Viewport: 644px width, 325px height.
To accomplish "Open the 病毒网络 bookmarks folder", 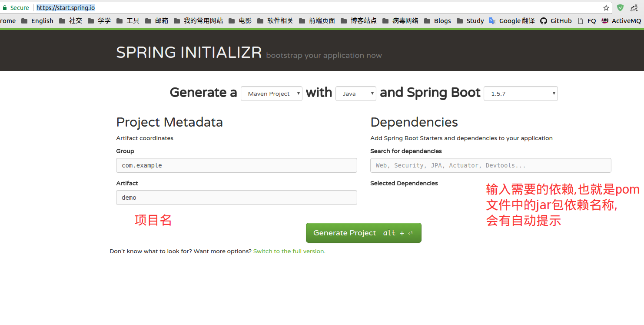I will pyautogui.click(x=400, y=21).
